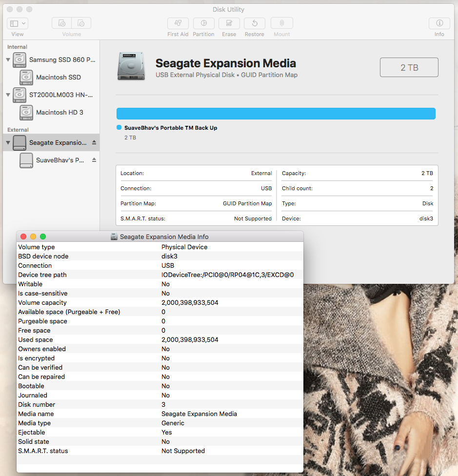Click the Ejectable Yes row in Info
This screenshot has height=476, width=458.
[160, 432]
